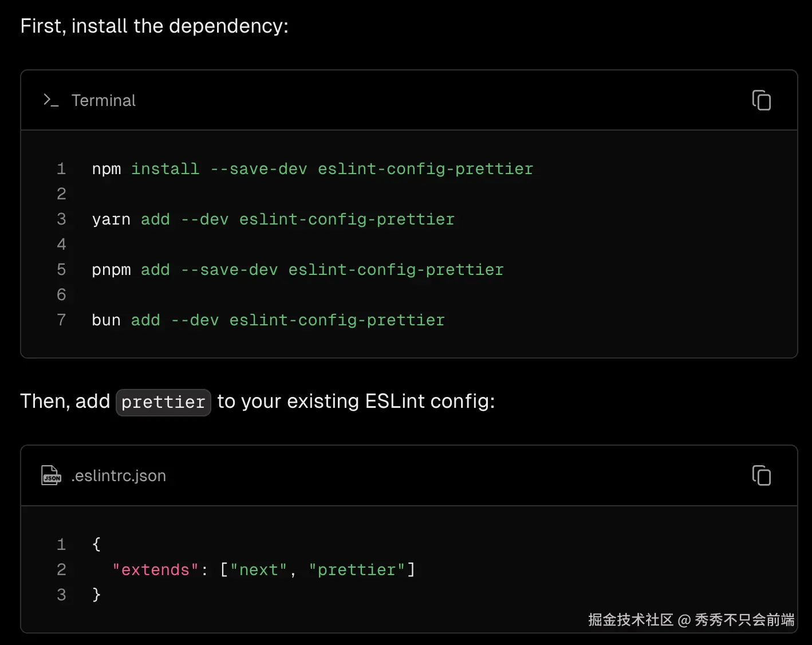Screen dimensions: 812x645
Task: Click the .eslintrc.json file name
Action: click(119, 476)
